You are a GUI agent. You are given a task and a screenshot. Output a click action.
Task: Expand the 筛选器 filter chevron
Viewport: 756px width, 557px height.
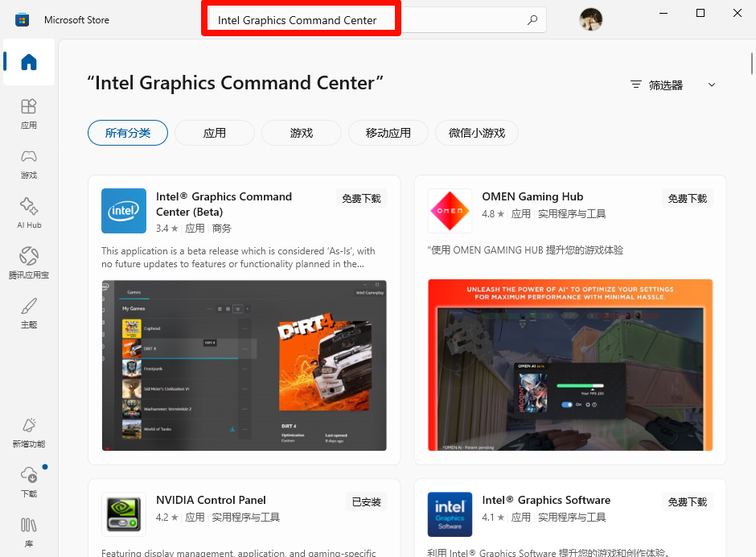(712, 85)
